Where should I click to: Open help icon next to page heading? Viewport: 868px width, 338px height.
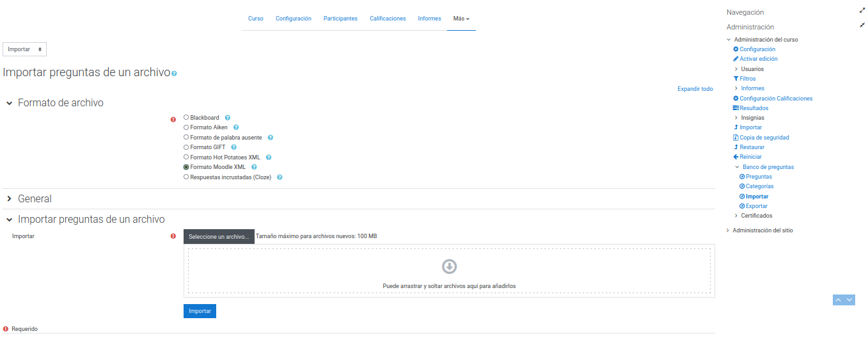pos(174,74)
